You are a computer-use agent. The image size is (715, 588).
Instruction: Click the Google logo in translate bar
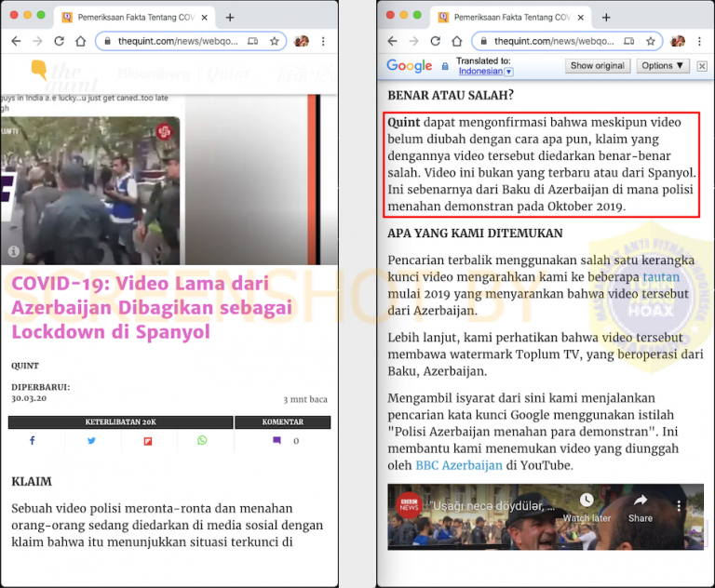pyautogui.click(x=409, y=66)
